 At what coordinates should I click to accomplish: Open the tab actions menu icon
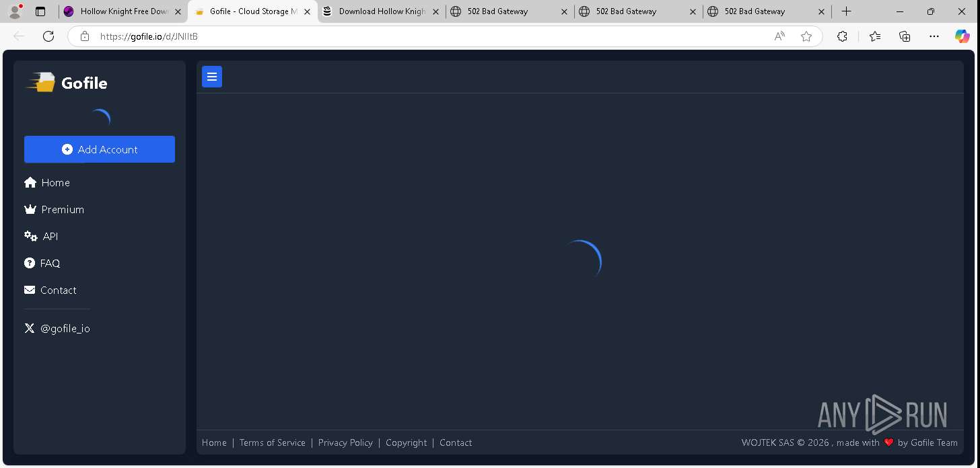coord(40,11)
